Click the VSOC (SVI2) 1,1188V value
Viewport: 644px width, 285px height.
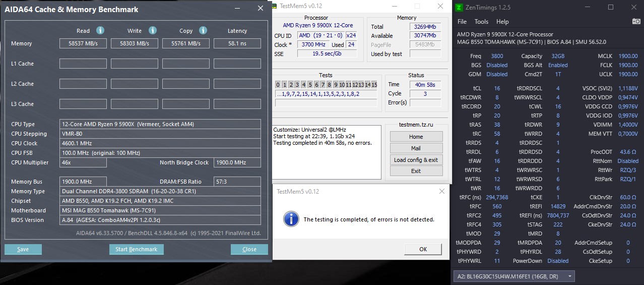(x=627, y=88)
